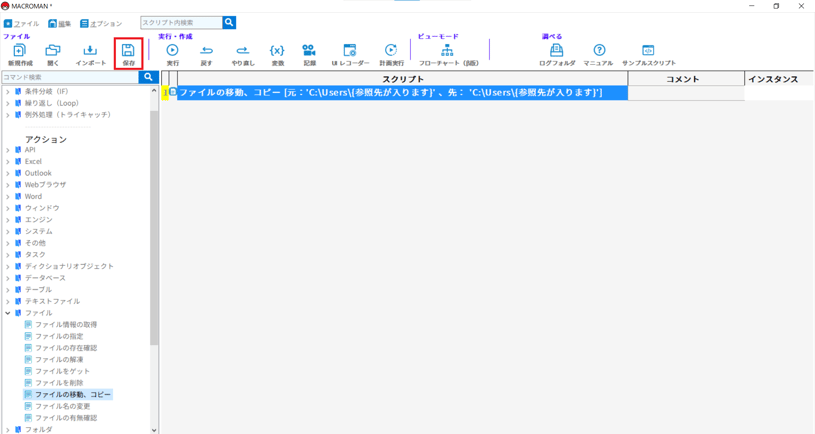Click the 記録 (Record) camera icon
Image resolution: width=815 pixels, height=434 pixels.
click(x=309, y=50)
